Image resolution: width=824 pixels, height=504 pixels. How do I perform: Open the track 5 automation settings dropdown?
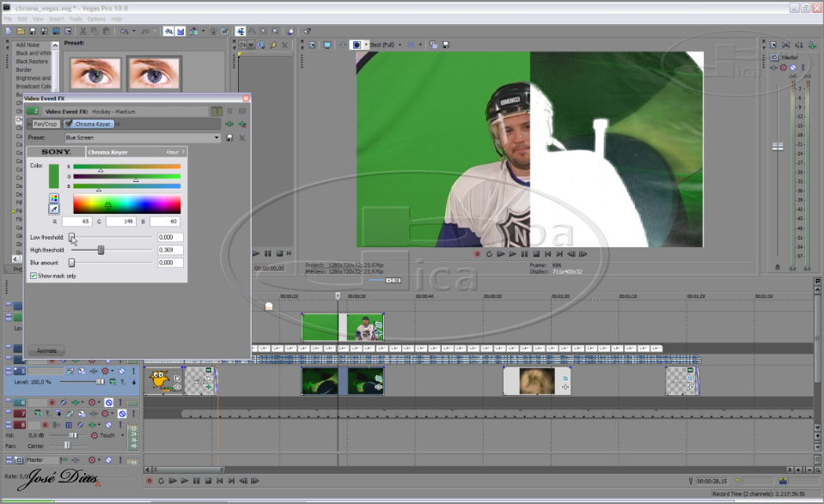pos(113,371)
